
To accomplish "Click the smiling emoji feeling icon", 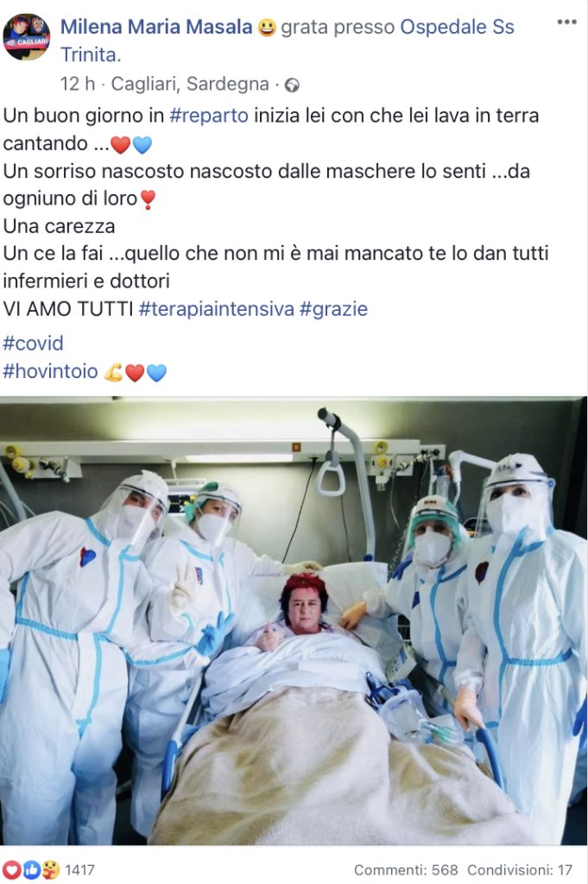I will pos(267,28).
